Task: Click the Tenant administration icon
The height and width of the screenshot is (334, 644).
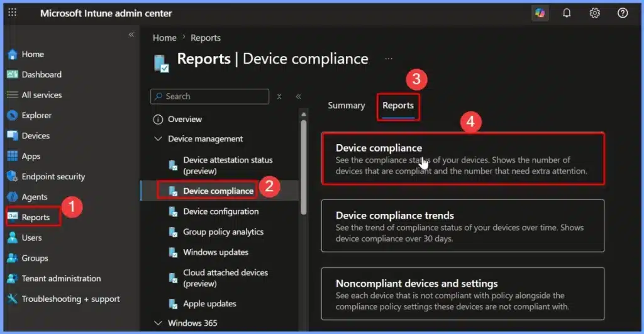Action: coord(13,279)
